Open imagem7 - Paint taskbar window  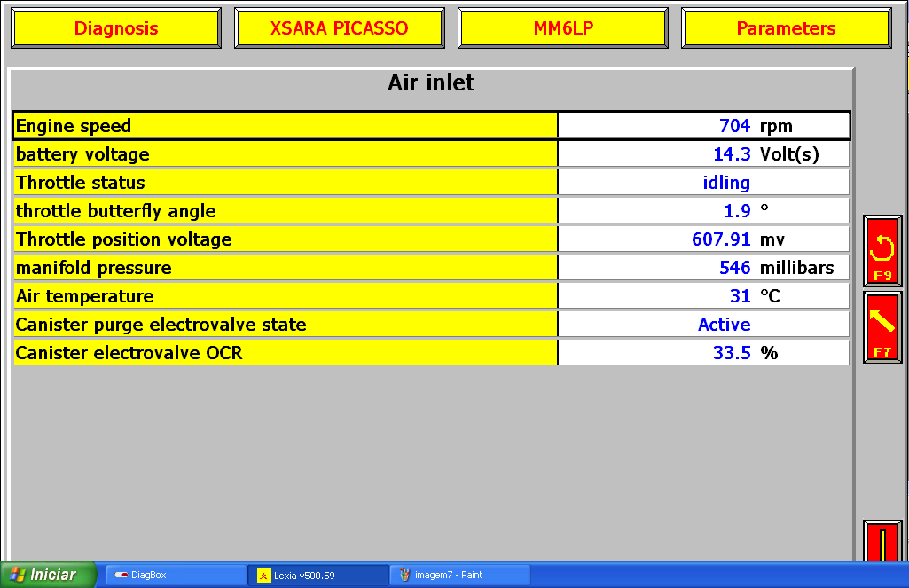tap(459, 575)
